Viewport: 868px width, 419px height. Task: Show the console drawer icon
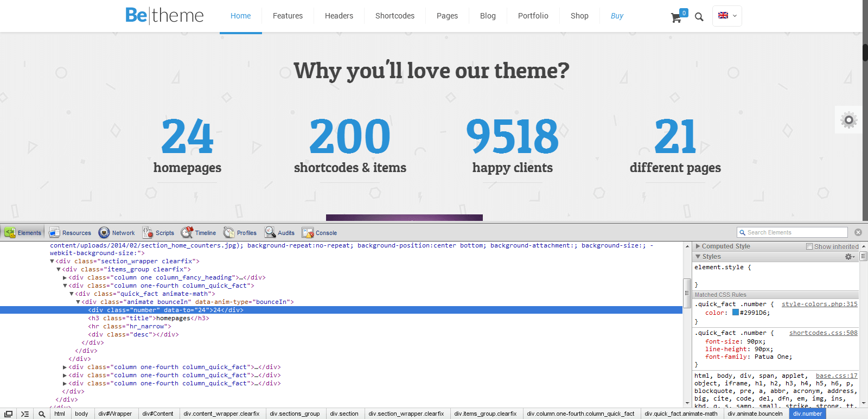(25, 414)
